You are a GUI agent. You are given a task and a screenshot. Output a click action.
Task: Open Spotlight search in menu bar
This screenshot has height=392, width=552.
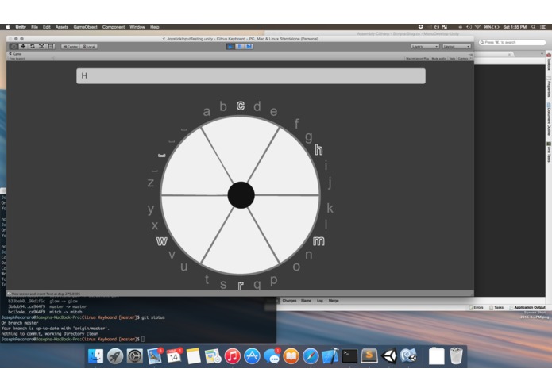(534, 27)
